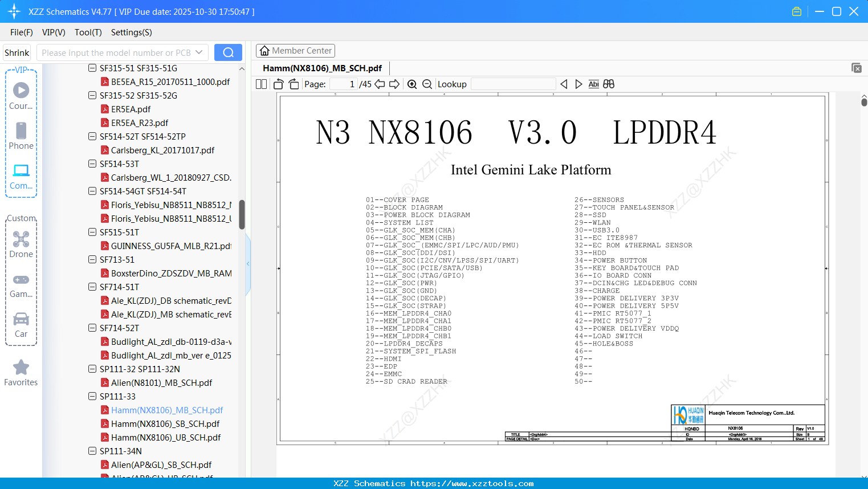Collapse the SF714-51T tree node
The height and width of the screenshot is (489, 868).
click(92, 287)
